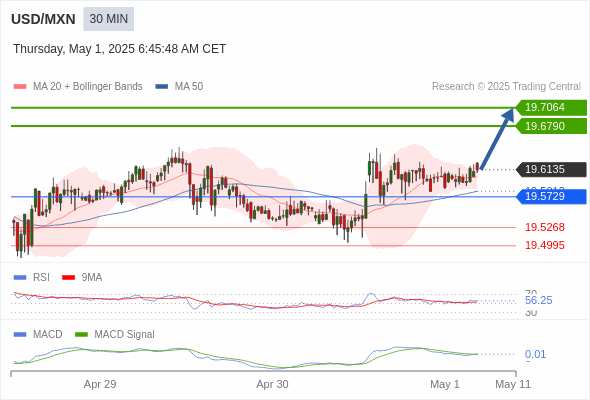Image resolution: width=590 pixels, height=400 pixels.
Task: Click the current price 19.6135 tag
Action: (x=551, y=169)
